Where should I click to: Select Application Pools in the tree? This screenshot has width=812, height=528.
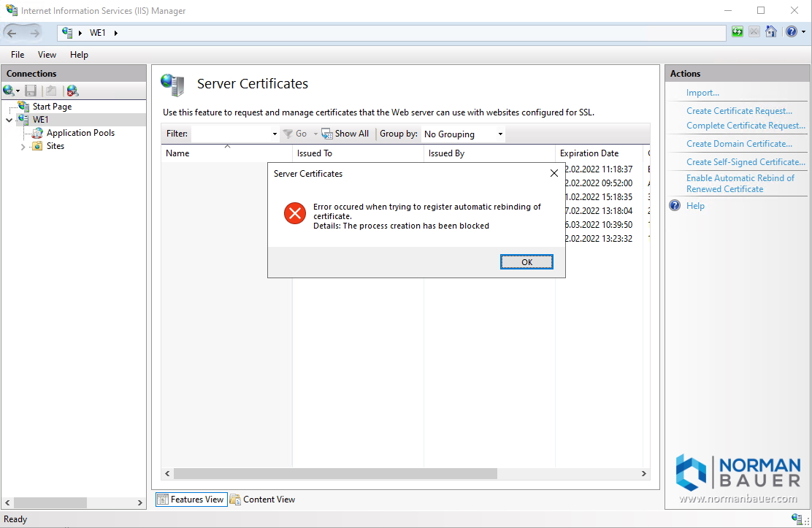pyautogui.click(x=80, y=133)
